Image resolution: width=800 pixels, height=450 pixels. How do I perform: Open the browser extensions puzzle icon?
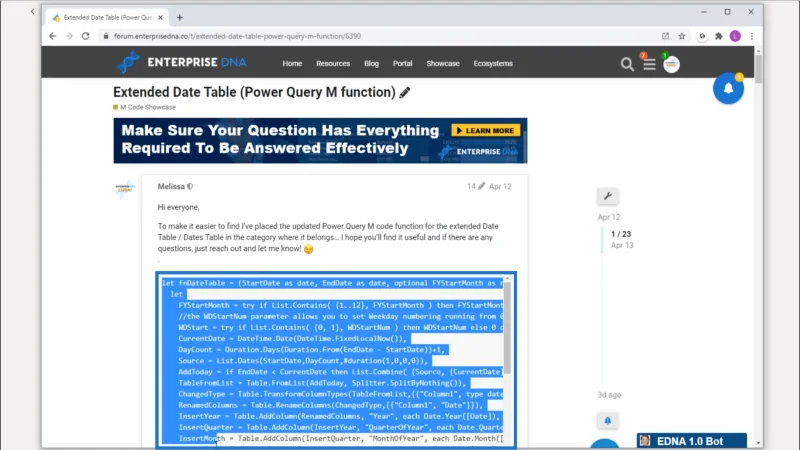[x=718, y=36]
